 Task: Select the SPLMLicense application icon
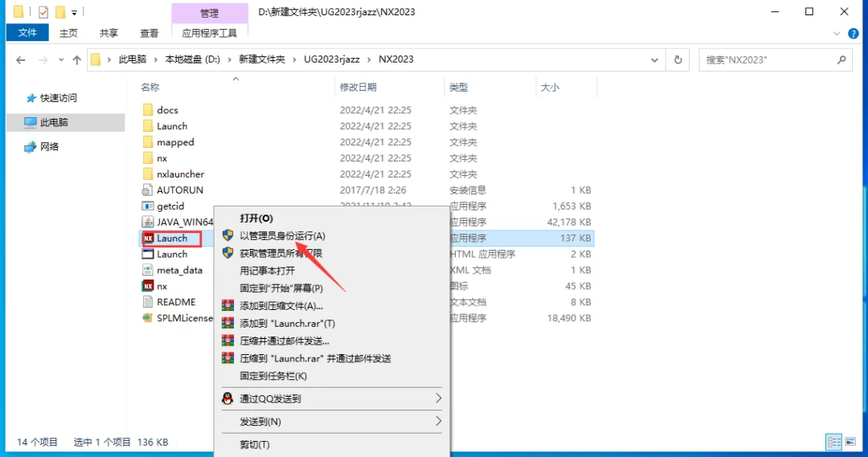point(147,318)
